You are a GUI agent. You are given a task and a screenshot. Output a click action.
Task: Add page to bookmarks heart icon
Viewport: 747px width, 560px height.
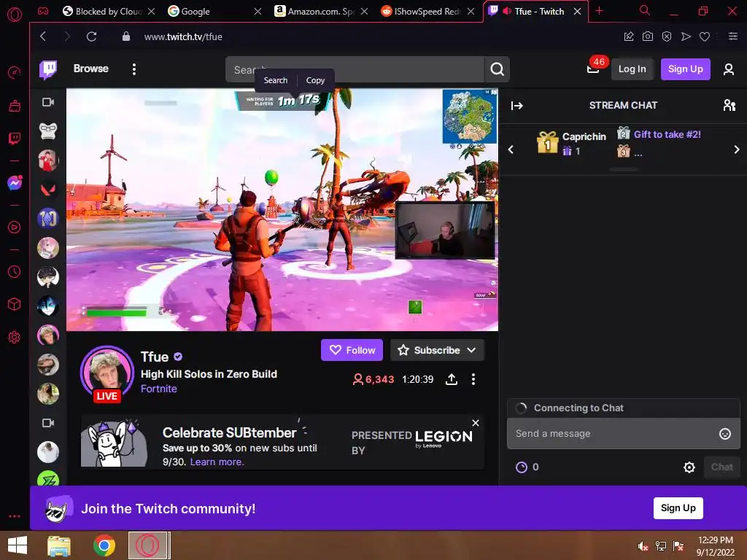click(x=705, y=36)
